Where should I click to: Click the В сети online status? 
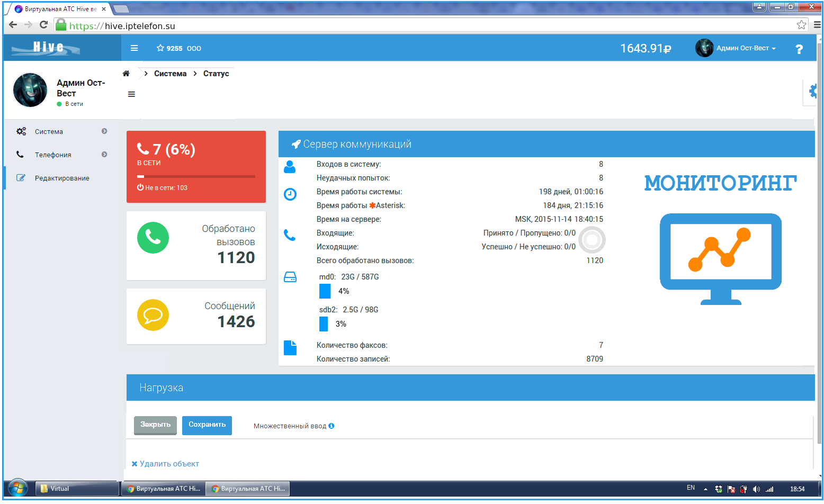click(70, 104)
